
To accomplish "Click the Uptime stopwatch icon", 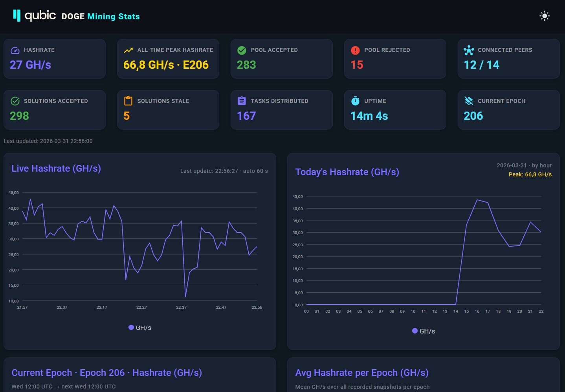I will (x=355, y=101).
